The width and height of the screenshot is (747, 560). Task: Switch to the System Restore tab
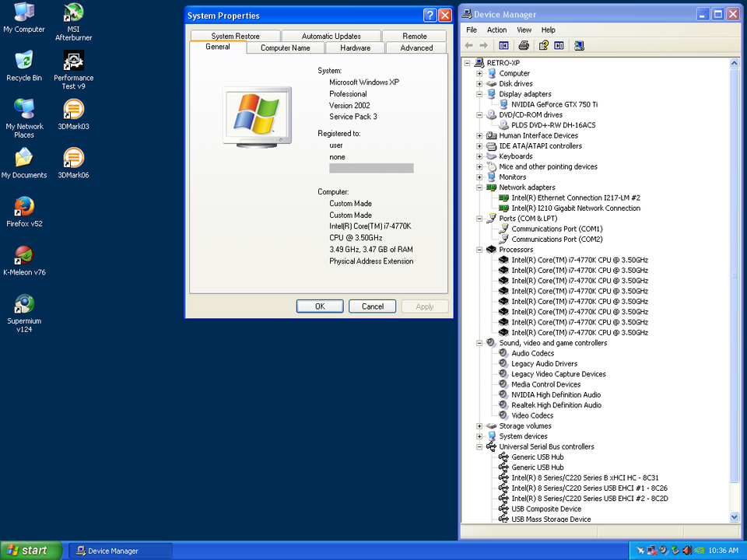pyautogui.click(x=235, y=36)
